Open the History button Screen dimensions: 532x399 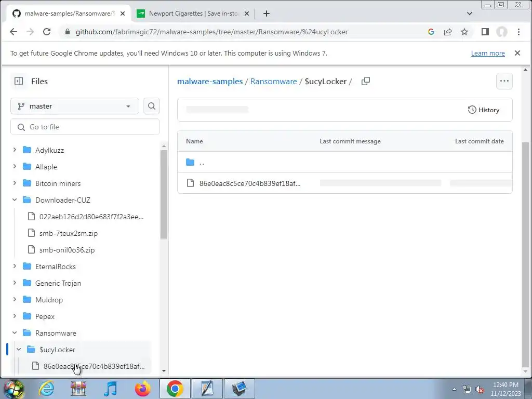(484, 110)
